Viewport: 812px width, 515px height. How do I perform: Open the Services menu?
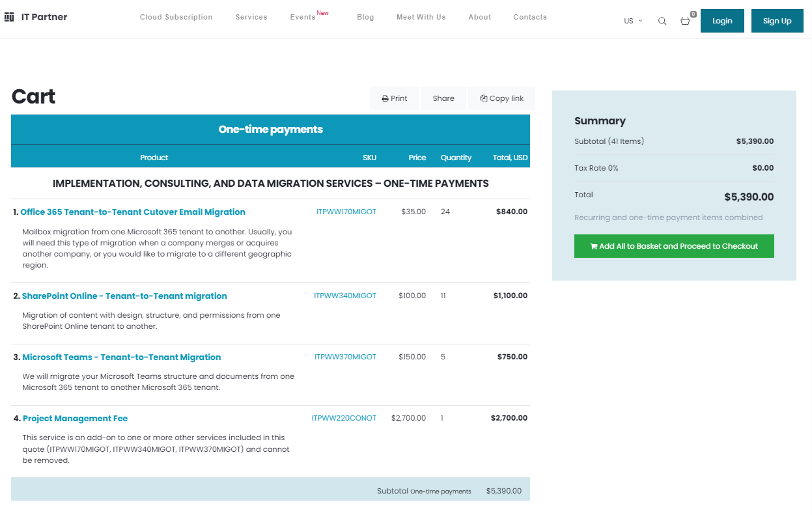pyautogui.click(x=251, y=17)
